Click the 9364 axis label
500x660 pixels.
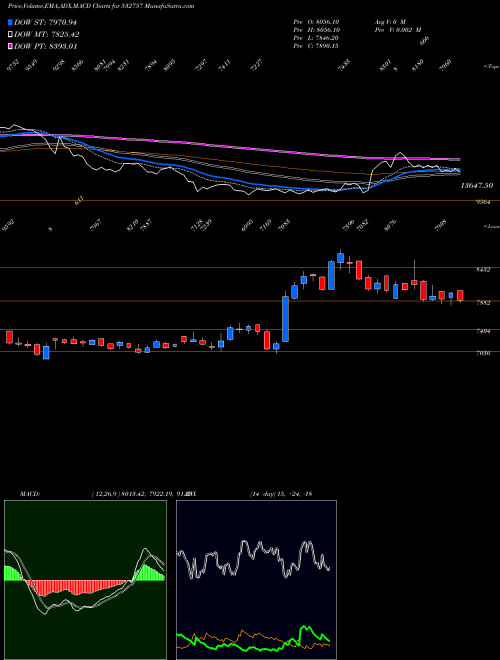(x=483, y=202)
